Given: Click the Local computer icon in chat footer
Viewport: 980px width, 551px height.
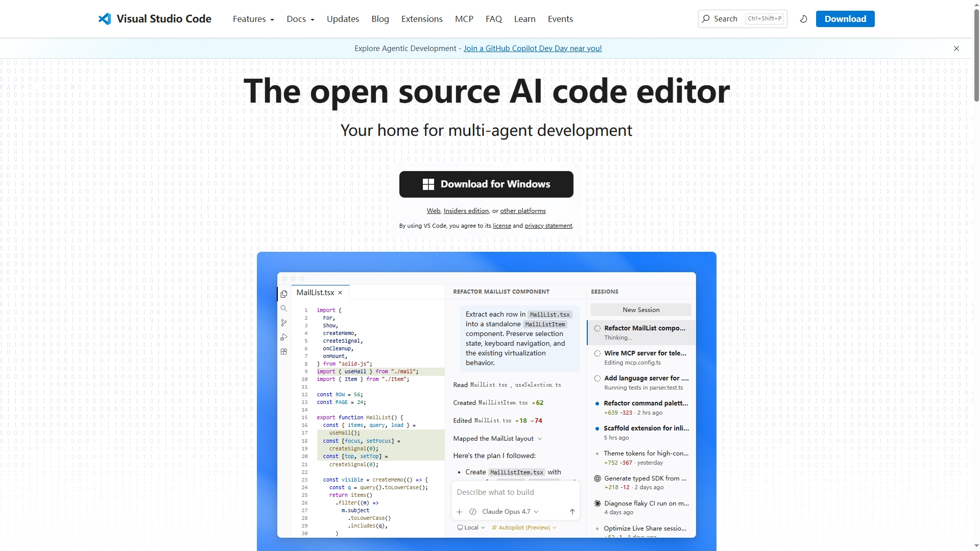Looking at the screenshot, I should 460,528.
